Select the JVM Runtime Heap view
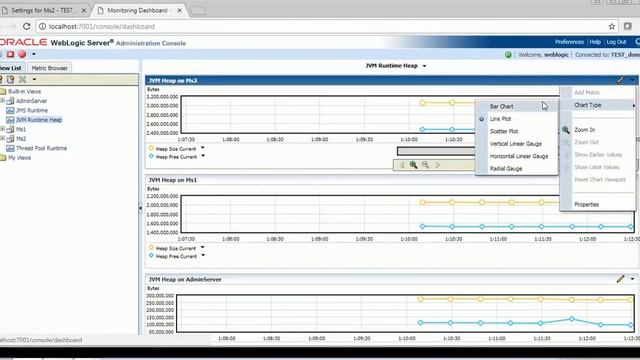 (39, 120)
